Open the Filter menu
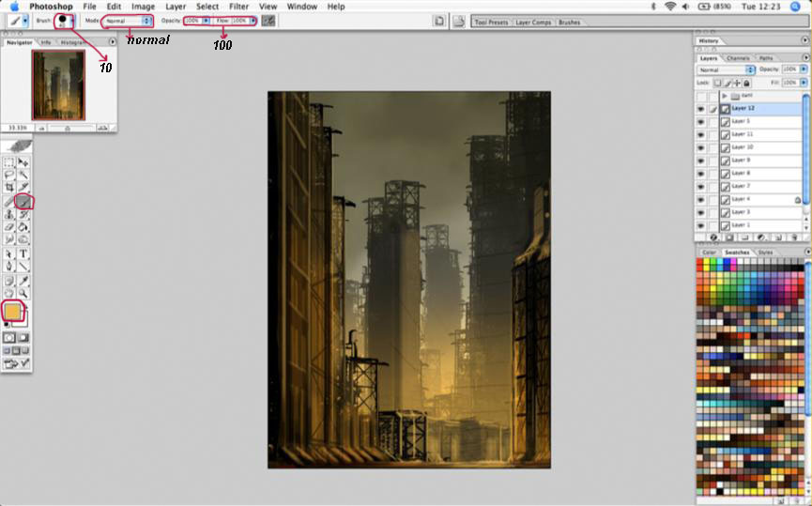The image size is (812, 506). [238, 7]
